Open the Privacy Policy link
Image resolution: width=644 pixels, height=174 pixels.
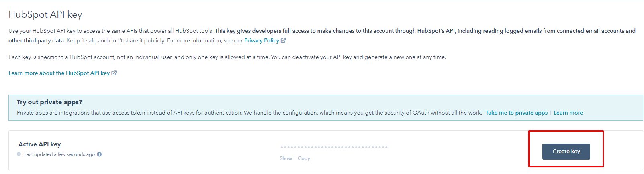262,40
